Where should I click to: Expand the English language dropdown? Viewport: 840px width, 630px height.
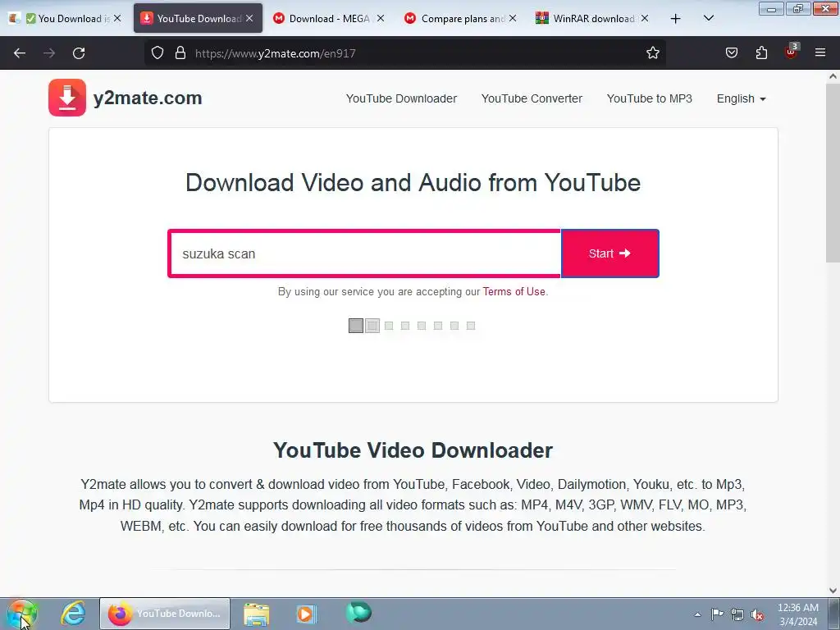point(742,98)
